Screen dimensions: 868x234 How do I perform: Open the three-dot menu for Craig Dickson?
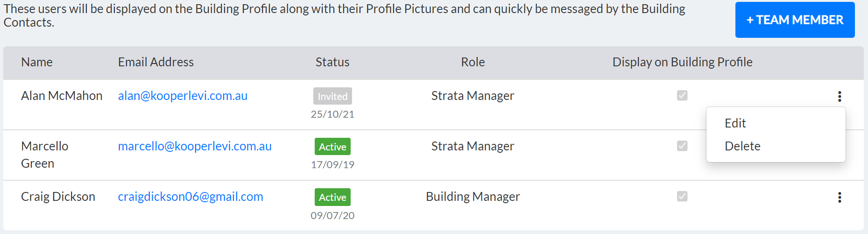(840, 197)
